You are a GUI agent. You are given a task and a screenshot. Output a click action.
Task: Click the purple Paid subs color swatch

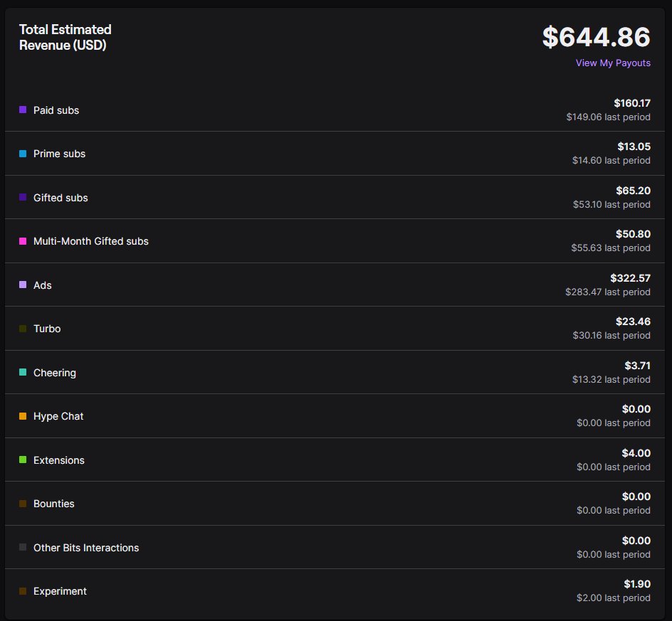(x=23, y=110)
